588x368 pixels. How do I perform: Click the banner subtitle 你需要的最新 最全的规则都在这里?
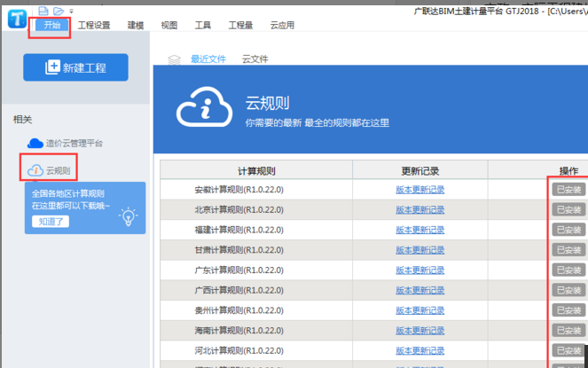pos(318,123)
